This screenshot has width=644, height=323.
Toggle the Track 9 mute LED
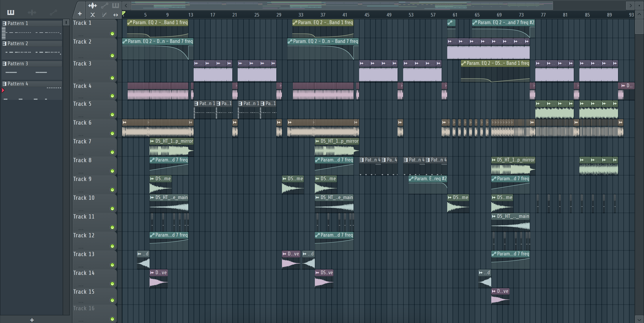click(x=112, y=190)
